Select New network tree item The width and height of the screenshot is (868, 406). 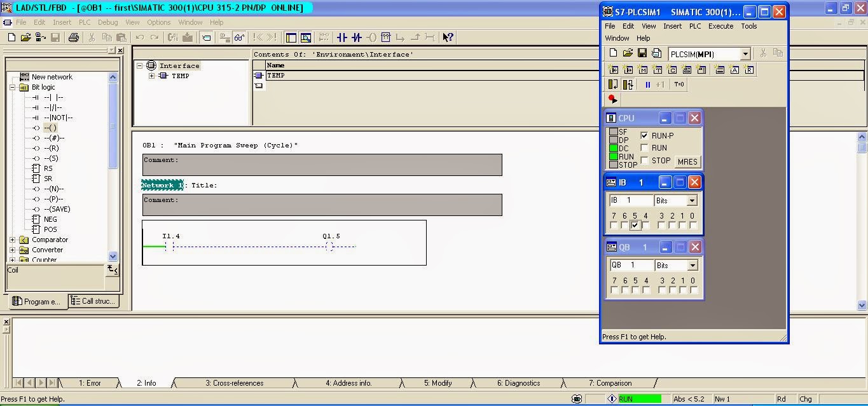(52, 77)
